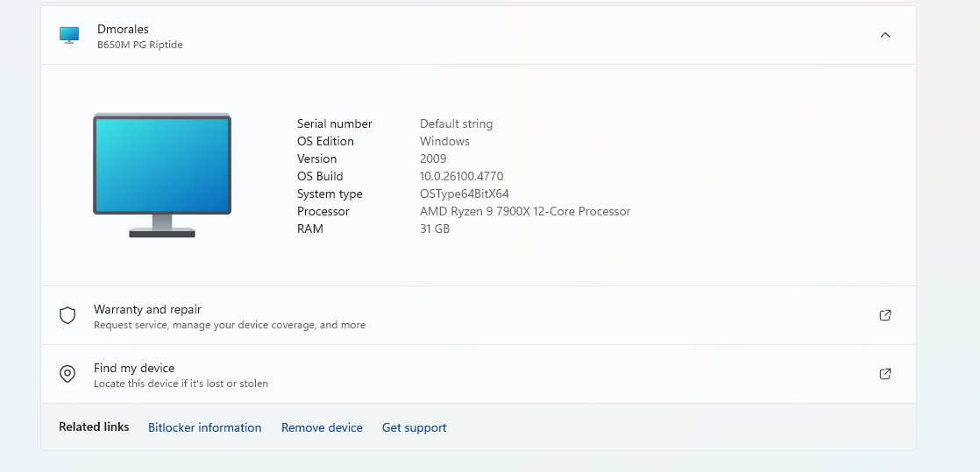Click the 31 GB RAM value
Viewport: 980px width, 472px height.
click(x=435, y=229)
